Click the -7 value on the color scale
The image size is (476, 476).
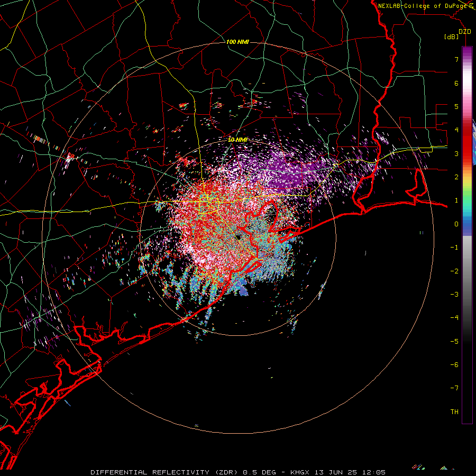point(454,388)
